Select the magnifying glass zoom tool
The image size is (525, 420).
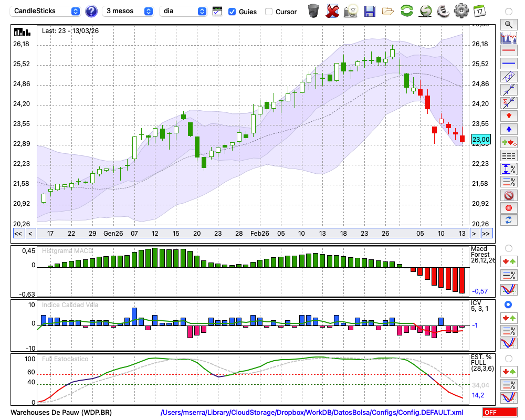[509, 25]
